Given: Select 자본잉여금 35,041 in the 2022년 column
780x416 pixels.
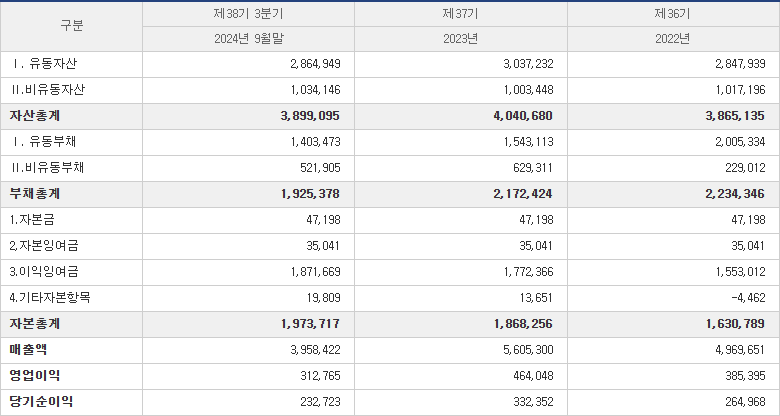Looking at the screenshot, I should tap(748, 246).
